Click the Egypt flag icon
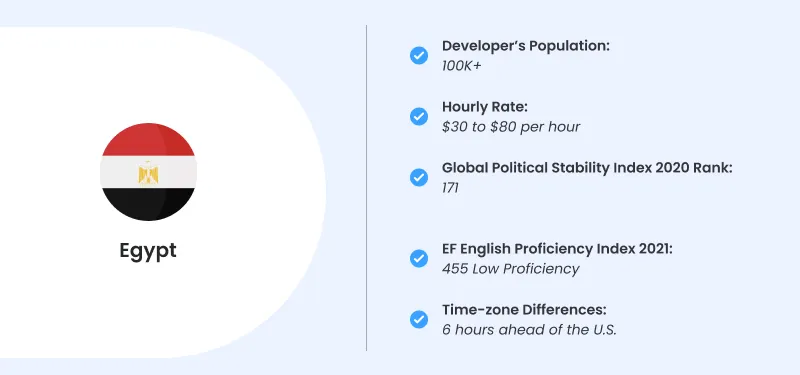800x375 pixels. point(148,172)
